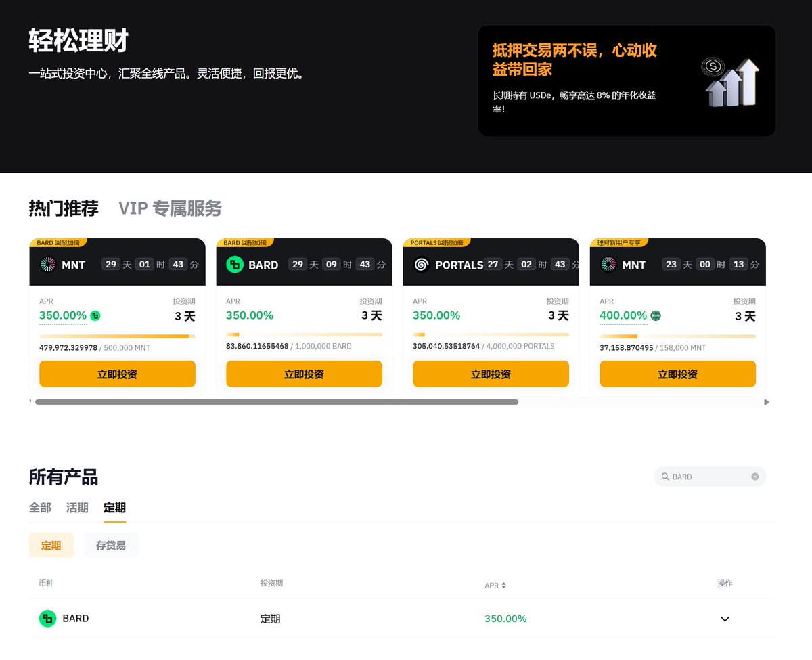
Task: Click 立即投资 in the BARD card
Action: point(304,374)
